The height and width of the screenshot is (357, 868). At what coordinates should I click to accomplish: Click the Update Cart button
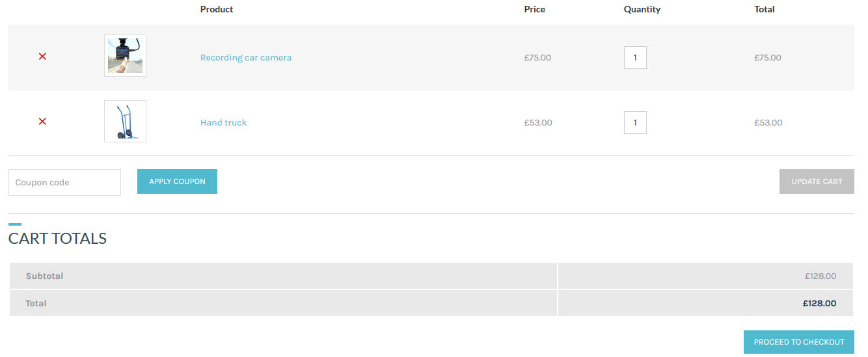[x=817, y=181]
